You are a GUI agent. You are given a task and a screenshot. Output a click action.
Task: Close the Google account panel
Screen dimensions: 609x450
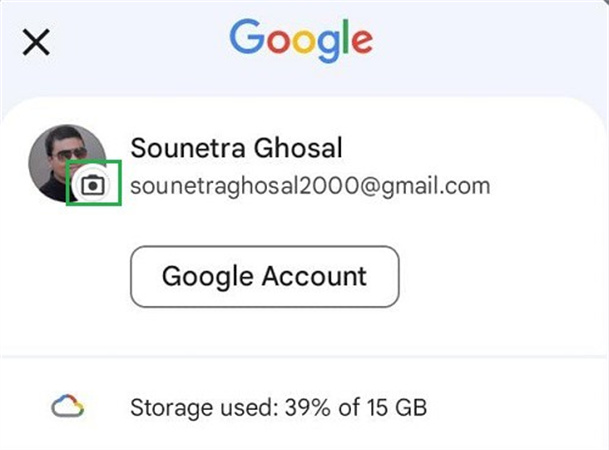(x=36, y=43)
